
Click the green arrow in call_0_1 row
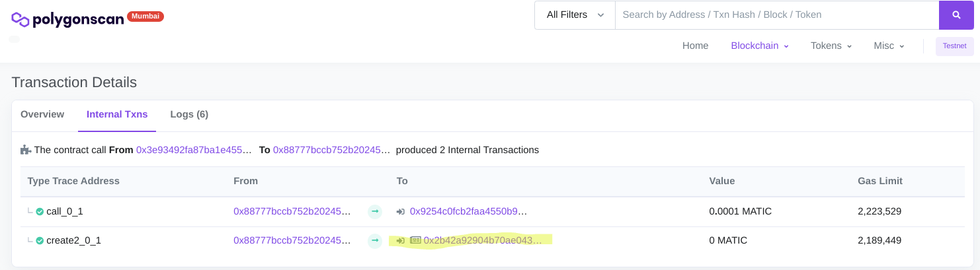click(375, 212)
